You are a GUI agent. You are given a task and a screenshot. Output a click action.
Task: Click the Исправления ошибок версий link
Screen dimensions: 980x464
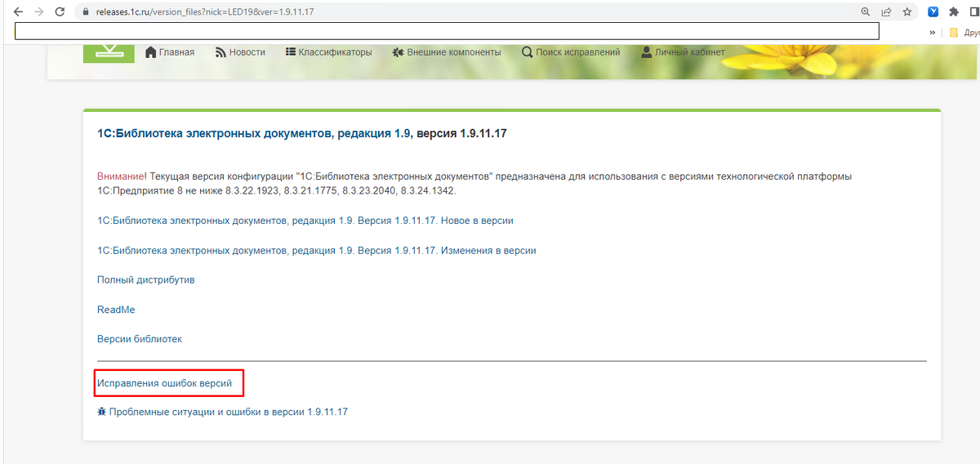pyautogui.click(x=165, y=382)
